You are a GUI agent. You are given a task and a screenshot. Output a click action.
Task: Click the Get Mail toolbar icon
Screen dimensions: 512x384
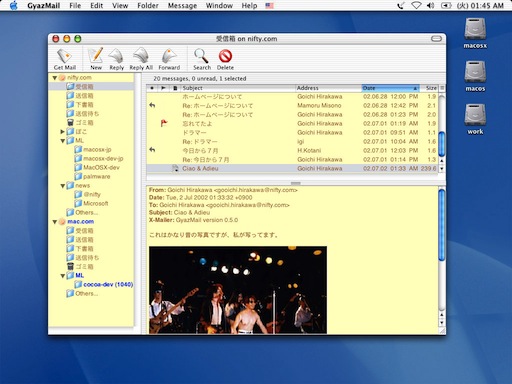click(x=64, y=56)
